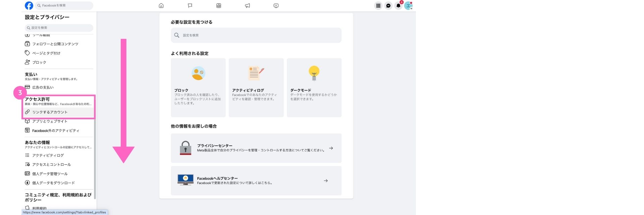Viewport: 644px width, 215px height.
Task: Open the Facebookヘルプセンター link row
Action: pyautogui.click(x=256, y=181)
